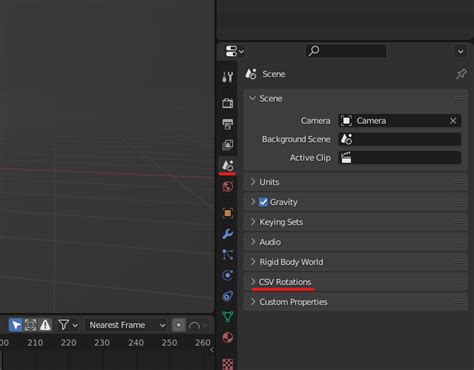Click the Camera object field
The height and width of the screenshot is (370, 474).
(400, 121)
